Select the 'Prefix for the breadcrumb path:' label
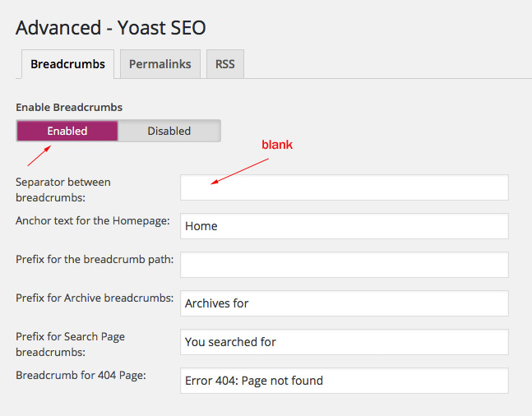Screen dimensions: 532x416 (95, 259)
